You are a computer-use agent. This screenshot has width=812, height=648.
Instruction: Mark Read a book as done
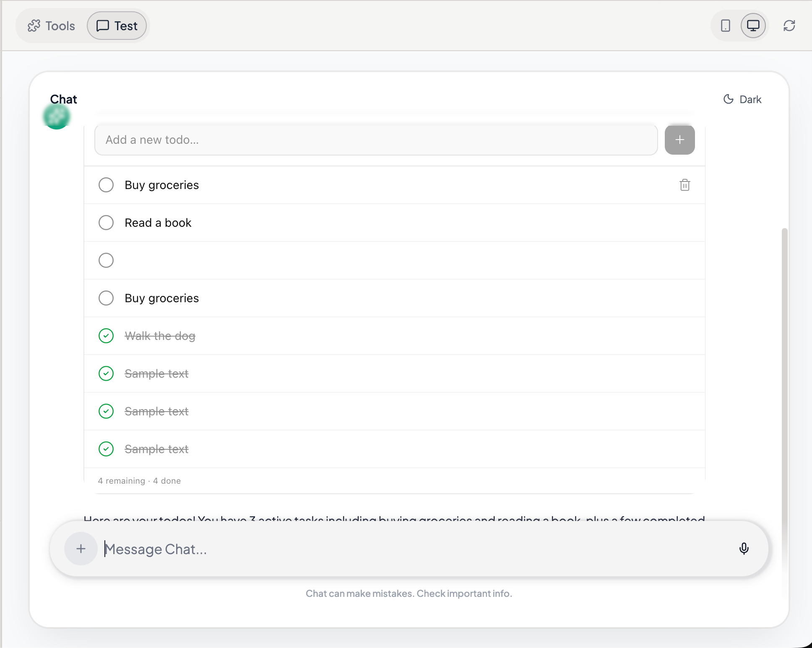[106, 223]
